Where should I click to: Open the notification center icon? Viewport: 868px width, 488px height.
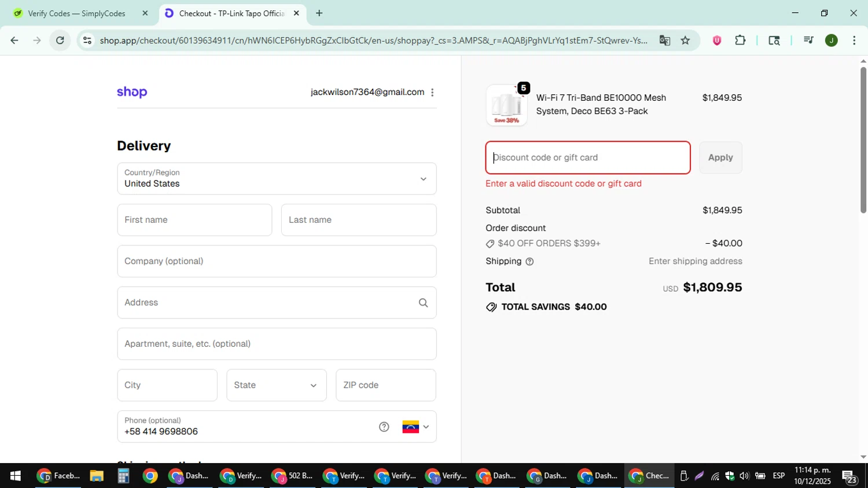(850, 476)
